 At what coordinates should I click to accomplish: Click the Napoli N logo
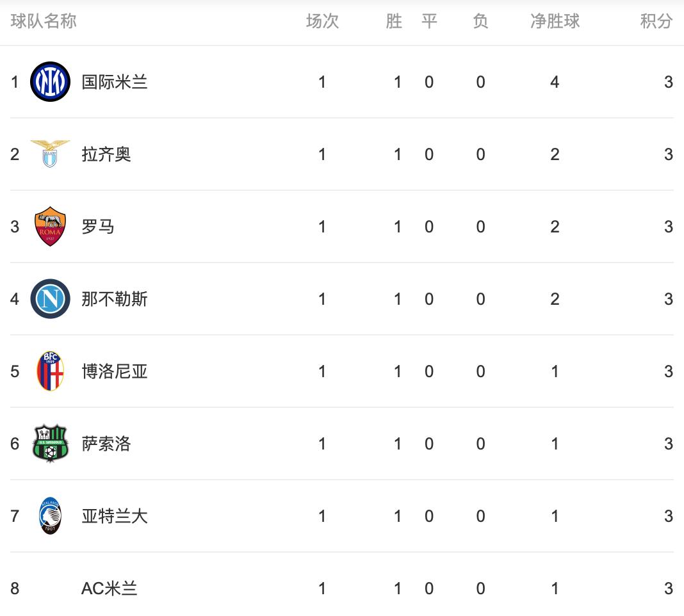coord(50,299)
